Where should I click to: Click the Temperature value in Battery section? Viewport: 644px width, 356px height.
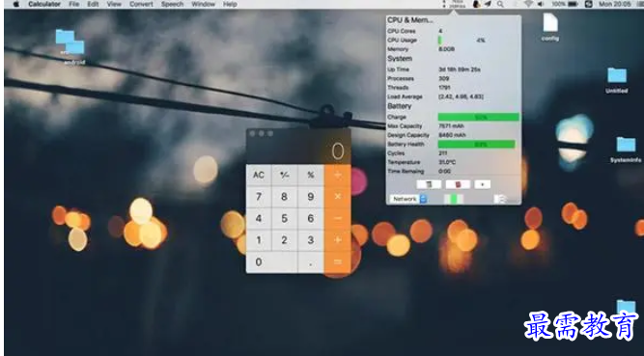tap(447, 162)
